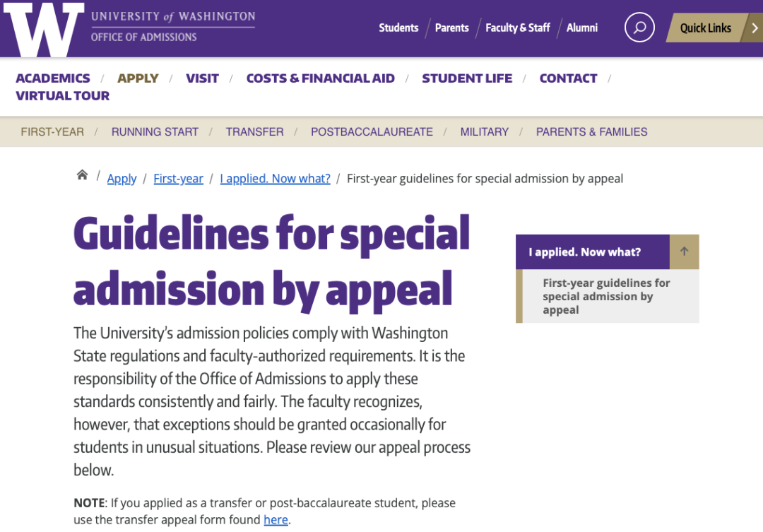Open the search magnifier icon

(639, 28)
